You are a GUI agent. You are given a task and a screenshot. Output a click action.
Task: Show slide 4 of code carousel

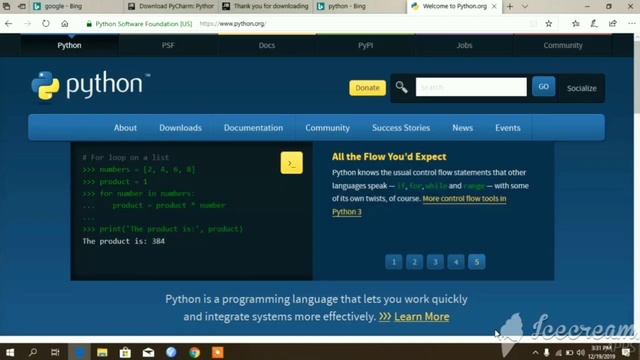(x=456, y=262)
